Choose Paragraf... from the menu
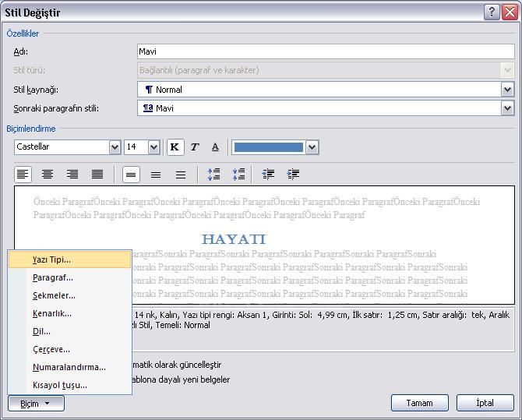Screen dimensions: 522x420 point(69,277)
